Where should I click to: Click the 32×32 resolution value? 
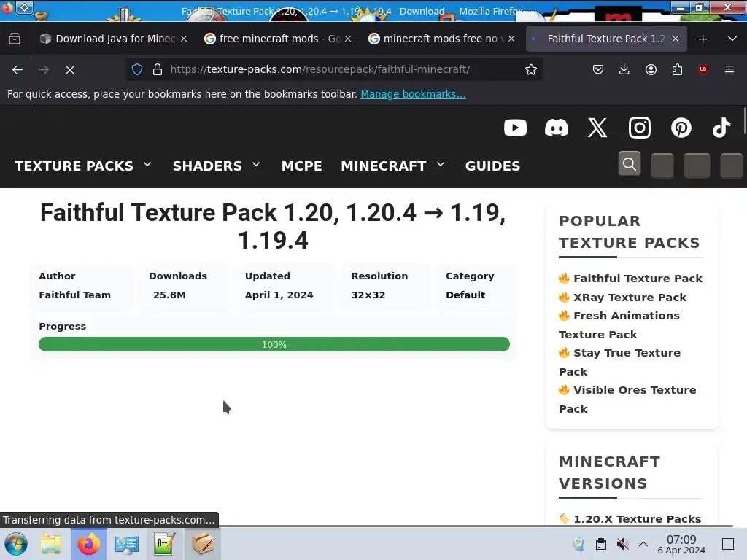(368, 295)
